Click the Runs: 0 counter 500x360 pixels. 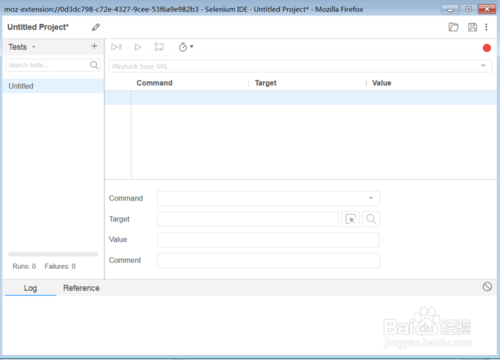[x=24, y=266]
